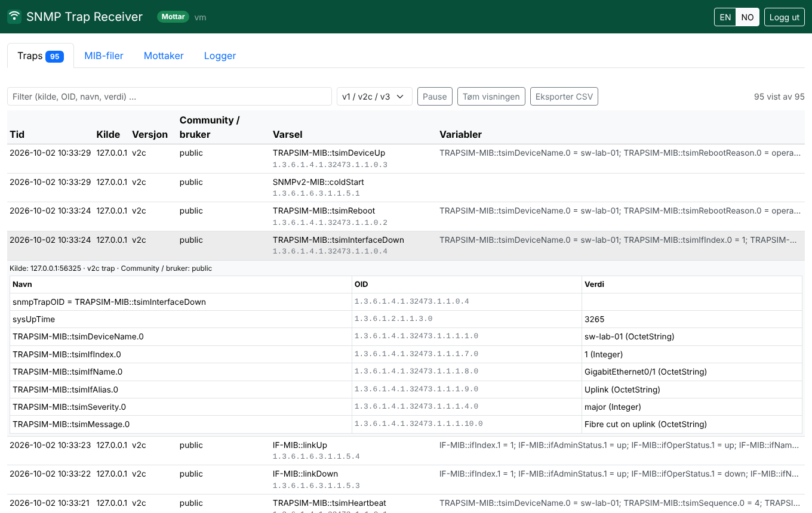Open the Logger tab
Screen dimensions: 812x513
(x=220, y=55)
